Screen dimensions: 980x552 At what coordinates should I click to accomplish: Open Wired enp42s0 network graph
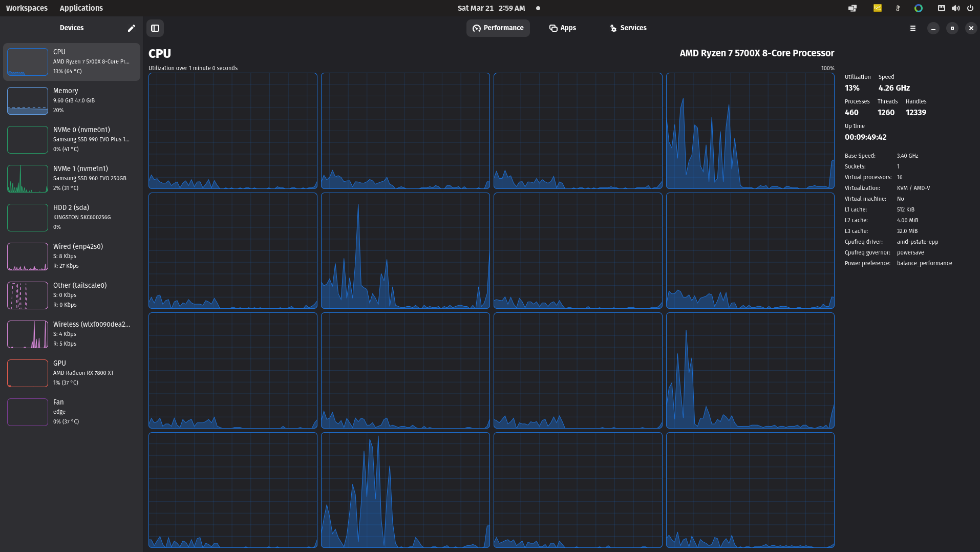click(72, 256)
